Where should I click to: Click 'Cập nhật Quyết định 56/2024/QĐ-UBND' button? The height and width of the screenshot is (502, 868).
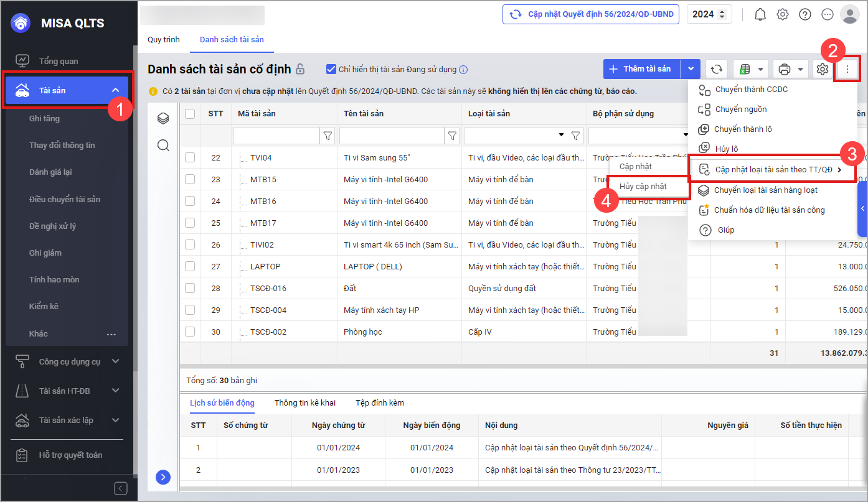click(x=591, y=14)
